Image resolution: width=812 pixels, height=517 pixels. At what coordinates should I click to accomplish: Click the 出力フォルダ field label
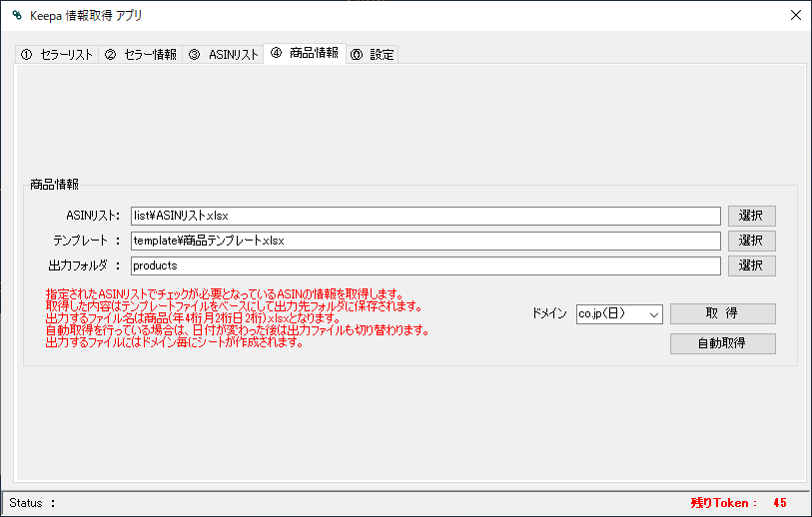tap(84, 265)
